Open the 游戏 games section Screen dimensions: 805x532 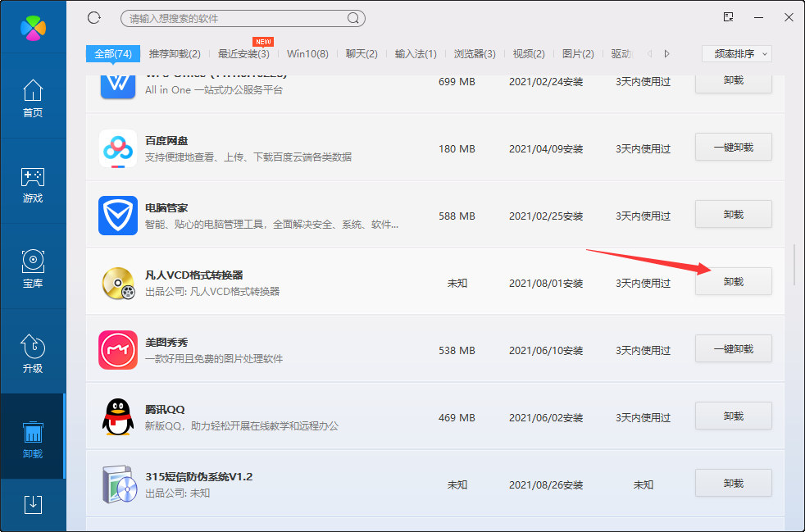pyautogui.click(x=33, y=184)
